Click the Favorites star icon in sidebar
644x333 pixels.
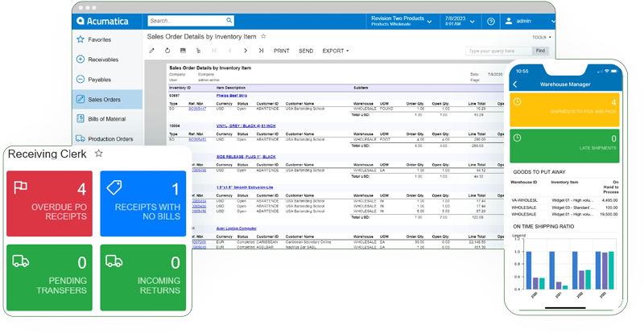(80, 40)
